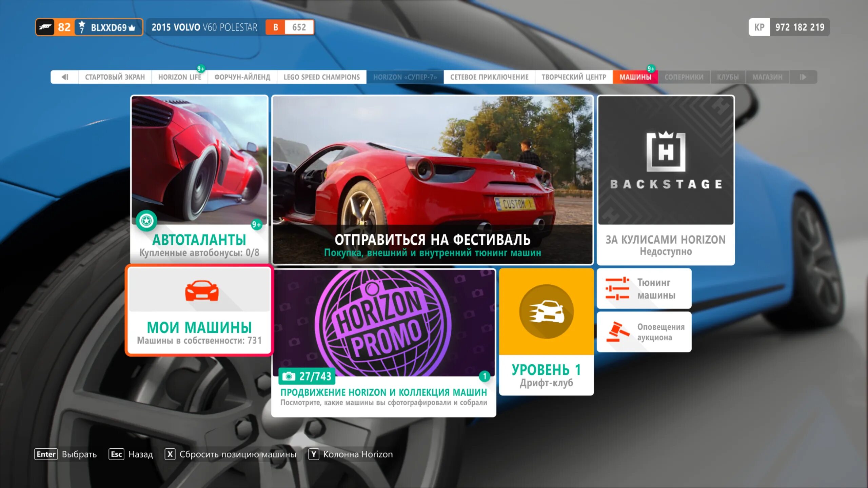Click the performance index 652
The width and height of the screenshot is (868, 488).
[299, 27]
